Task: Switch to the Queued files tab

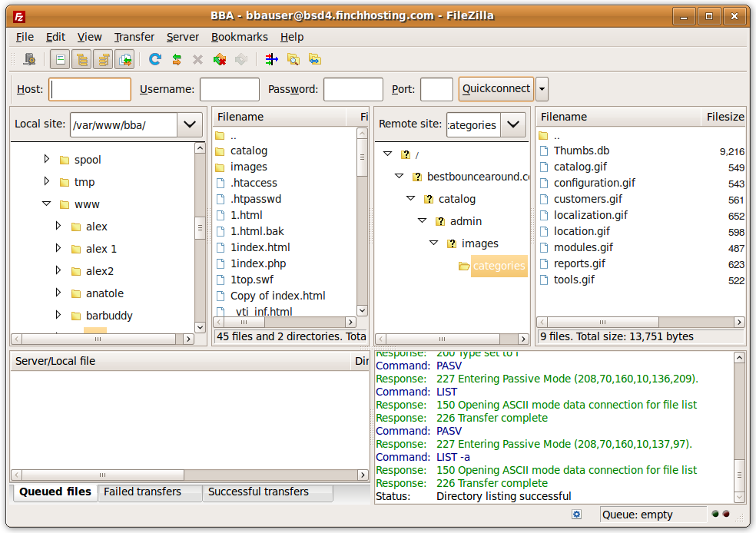Action: pyautogui.click(x=55, y=492)
